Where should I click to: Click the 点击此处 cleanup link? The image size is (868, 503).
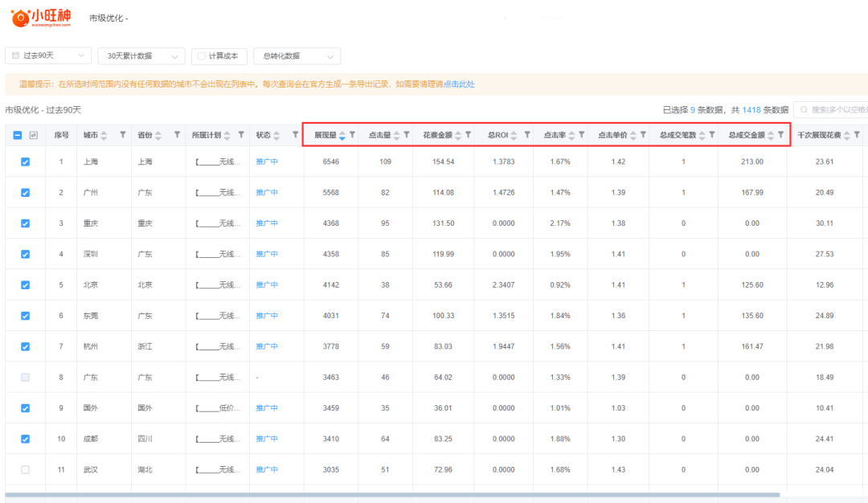click(459, 84)
